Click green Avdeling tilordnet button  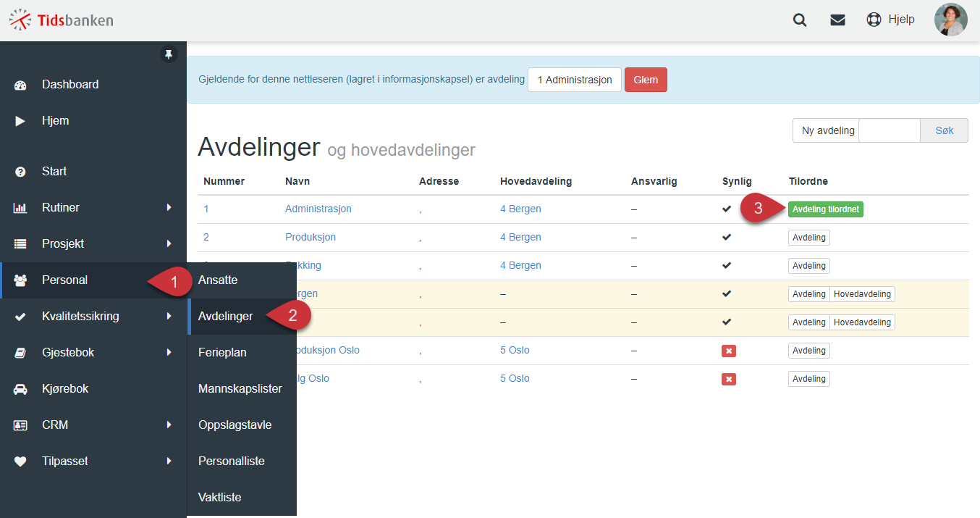click(x=826, y=209)
